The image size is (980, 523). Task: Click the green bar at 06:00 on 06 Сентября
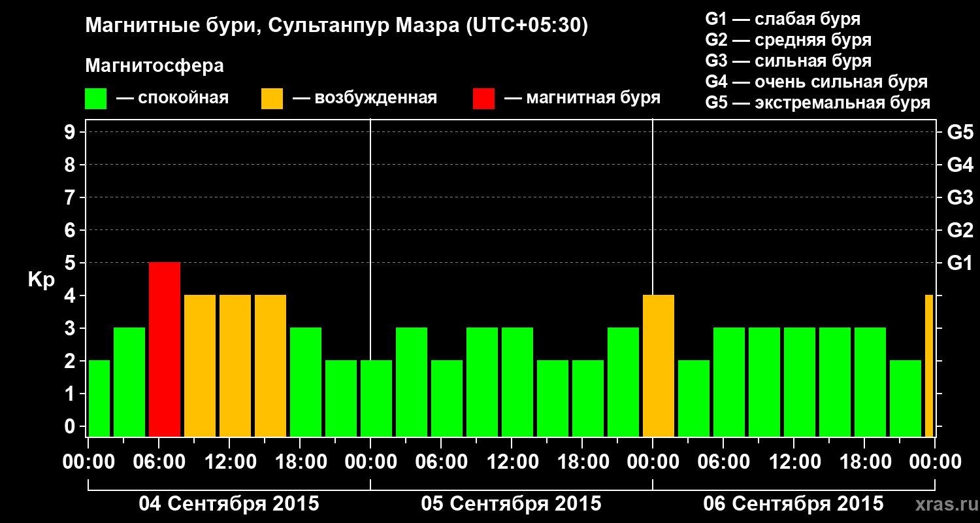[729, 382]
